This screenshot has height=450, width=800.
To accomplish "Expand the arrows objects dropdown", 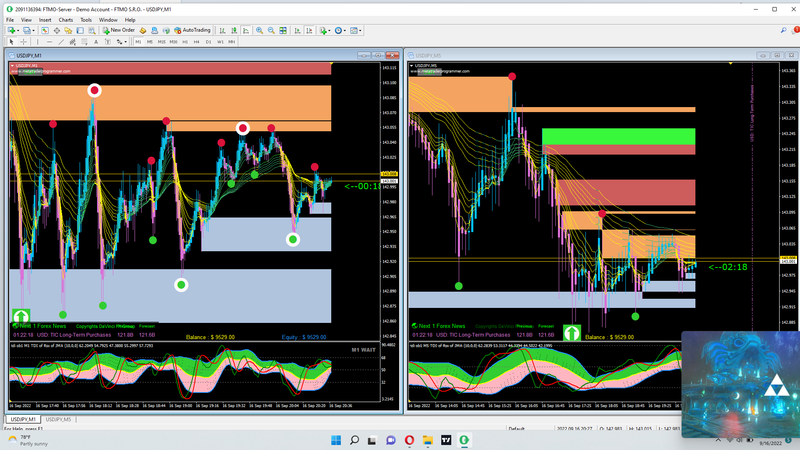I will pyautogui.click(x=126, y=42).
